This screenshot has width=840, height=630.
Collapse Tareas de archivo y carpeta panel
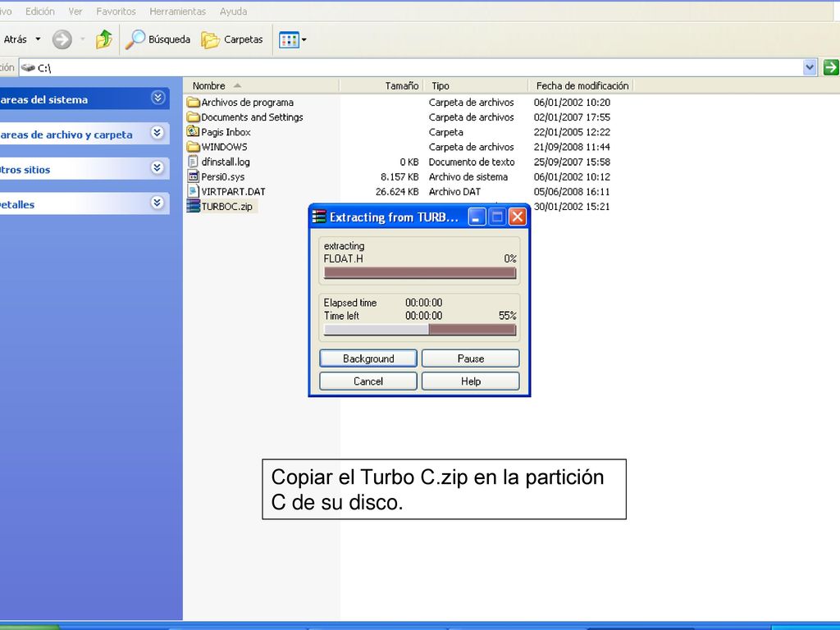click(157, 133)
